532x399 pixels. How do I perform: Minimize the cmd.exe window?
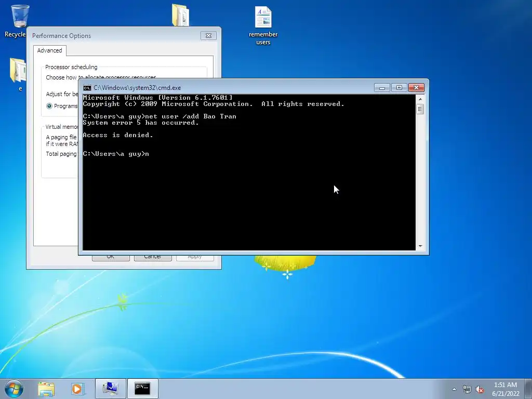(382, 88)
